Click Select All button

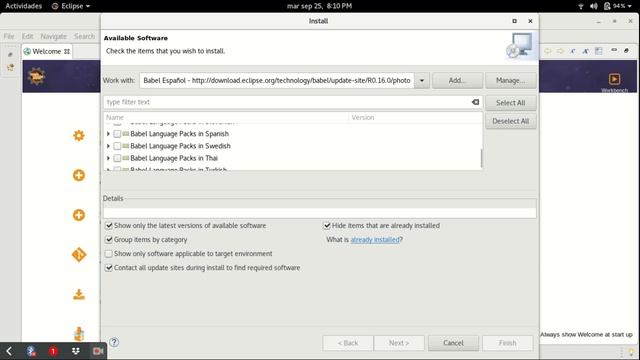[x=511, y=103]
